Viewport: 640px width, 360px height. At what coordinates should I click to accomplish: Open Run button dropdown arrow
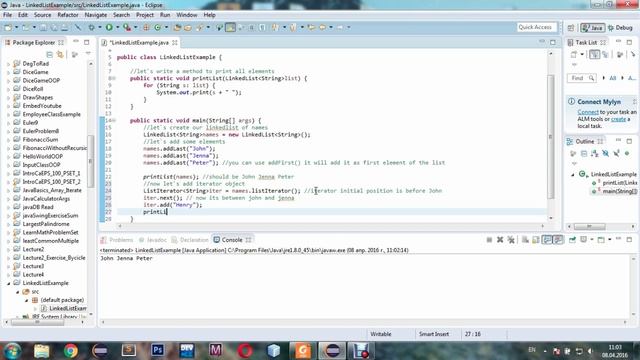coord(117,27)
